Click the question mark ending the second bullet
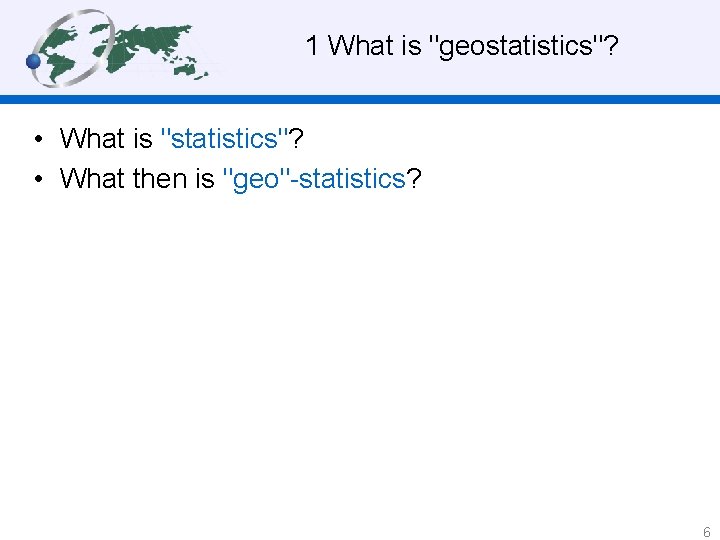 414,178
